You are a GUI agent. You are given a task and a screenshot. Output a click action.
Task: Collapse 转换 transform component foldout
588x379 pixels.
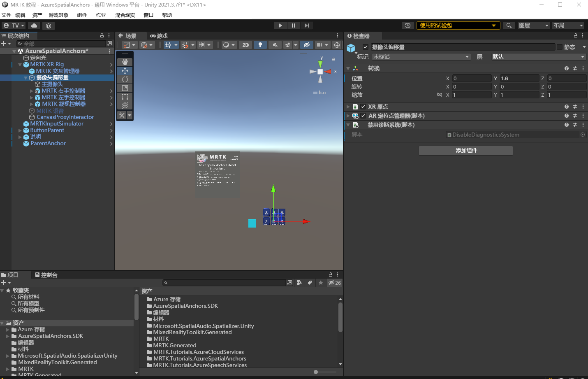pos(348,68)
